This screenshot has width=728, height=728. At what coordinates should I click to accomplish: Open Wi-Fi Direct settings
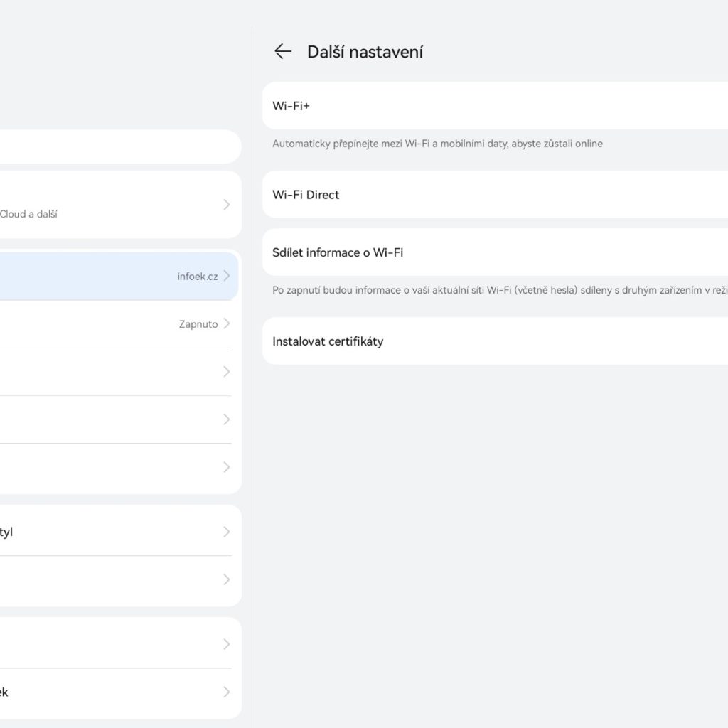click(x=498, y=195)
